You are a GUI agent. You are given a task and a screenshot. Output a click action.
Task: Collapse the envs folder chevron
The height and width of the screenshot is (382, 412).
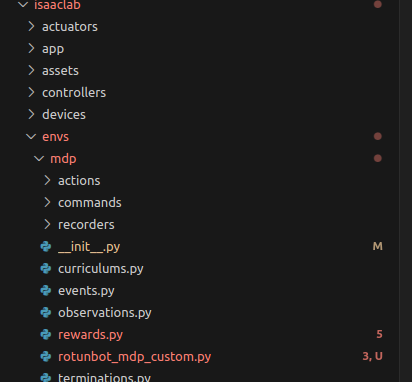[x=31, y=136]
